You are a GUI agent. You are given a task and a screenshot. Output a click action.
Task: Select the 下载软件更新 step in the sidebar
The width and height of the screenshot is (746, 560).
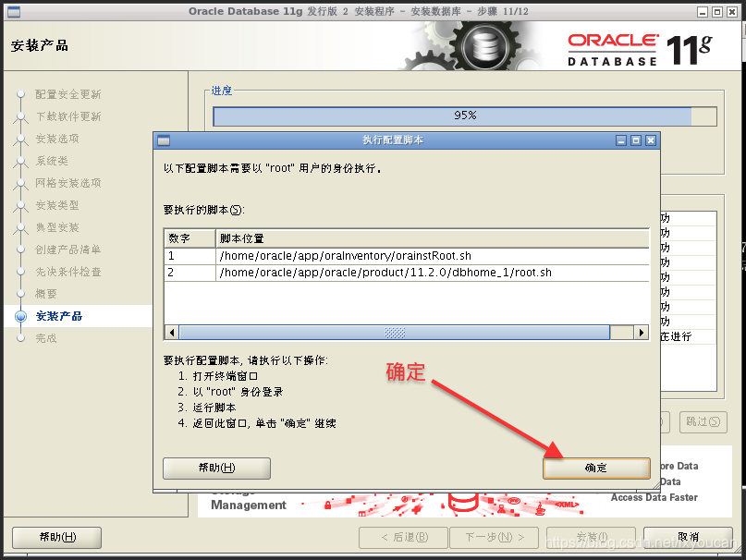click(x=68, y=116)
